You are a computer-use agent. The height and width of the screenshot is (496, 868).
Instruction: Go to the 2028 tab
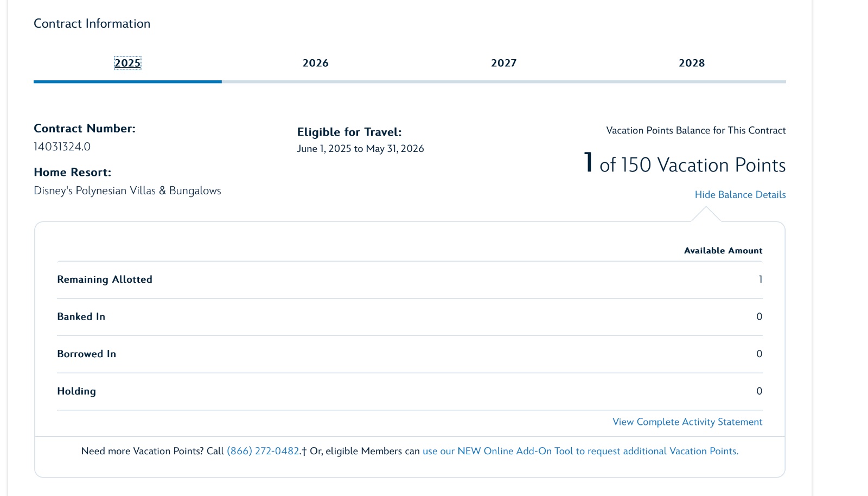[692, 63]
